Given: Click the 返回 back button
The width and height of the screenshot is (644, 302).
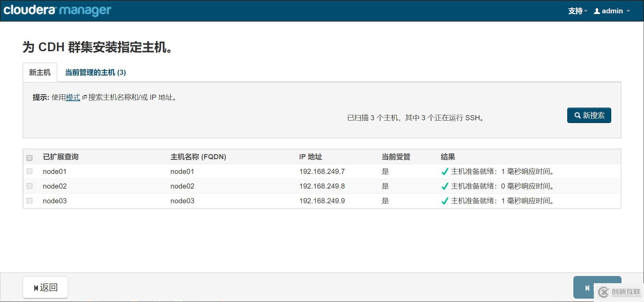Looking at the screenshot, I should (45, 287).
